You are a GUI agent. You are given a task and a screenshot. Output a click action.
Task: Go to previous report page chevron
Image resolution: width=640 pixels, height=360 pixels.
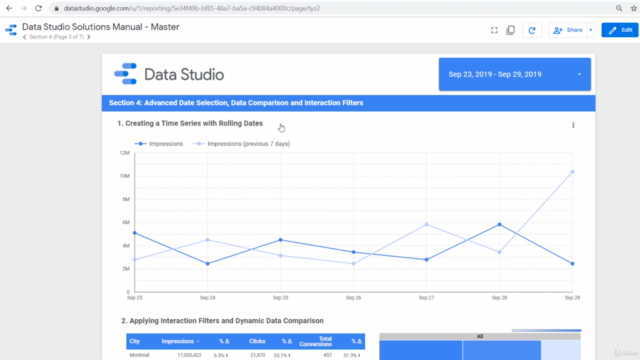coord(24,37)
